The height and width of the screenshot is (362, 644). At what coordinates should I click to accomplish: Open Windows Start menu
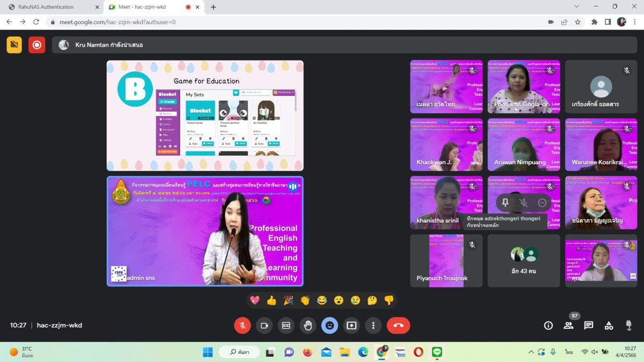208,352
